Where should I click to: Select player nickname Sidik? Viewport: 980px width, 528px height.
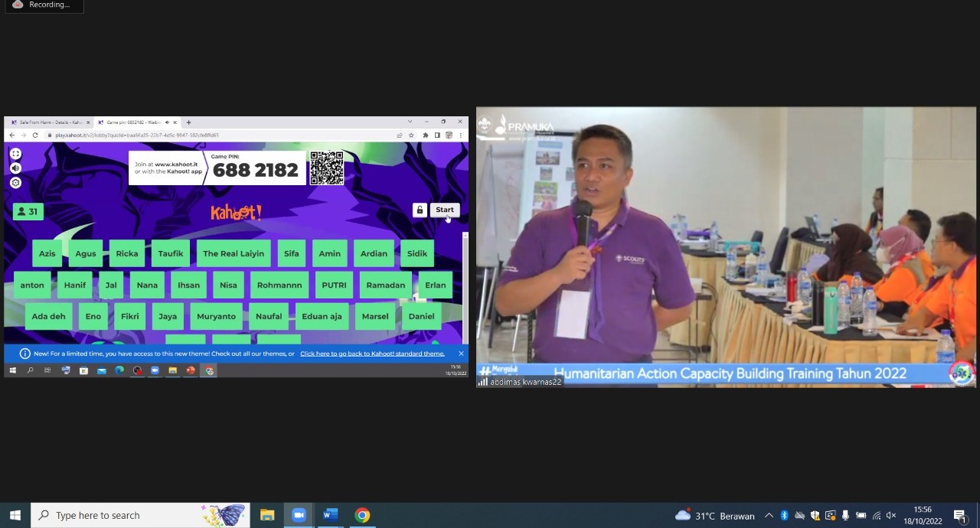click(417, 253)
